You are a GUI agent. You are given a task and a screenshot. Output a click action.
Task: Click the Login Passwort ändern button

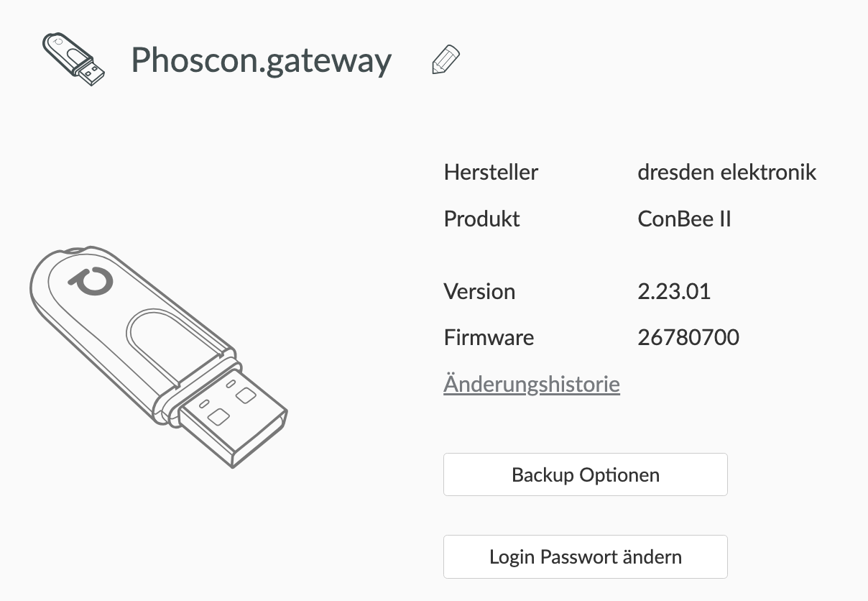tap(585, 556)
